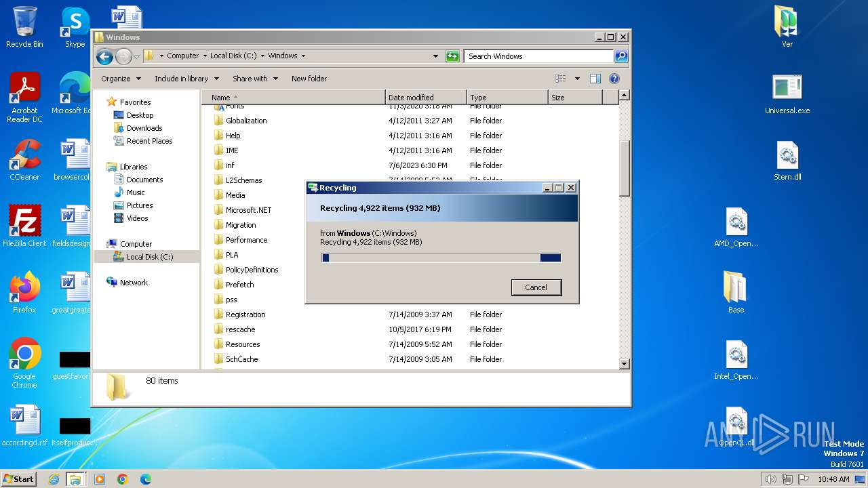Select Network in navigation pane
The height and width of the screenshot is (488, 868).
134,283
